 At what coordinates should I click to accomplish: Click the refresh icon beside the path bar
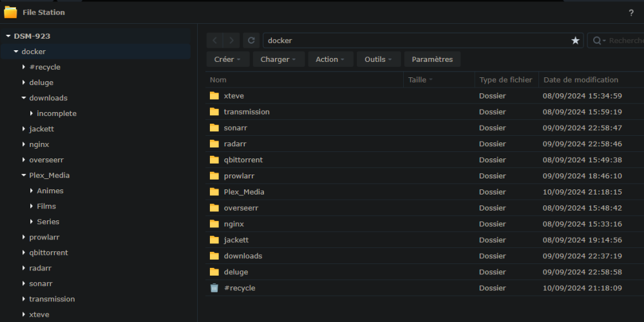coord(252,41)
